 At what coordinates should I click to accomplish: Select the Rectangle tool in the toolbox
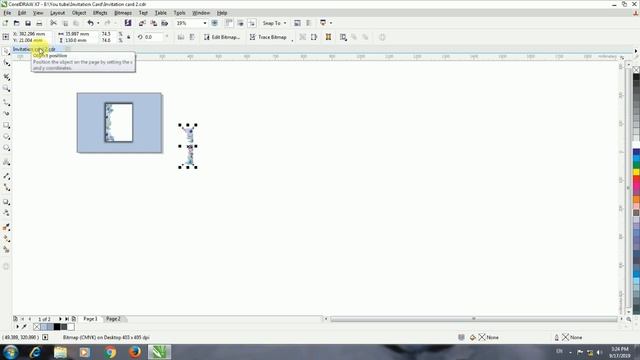(6, 125)
